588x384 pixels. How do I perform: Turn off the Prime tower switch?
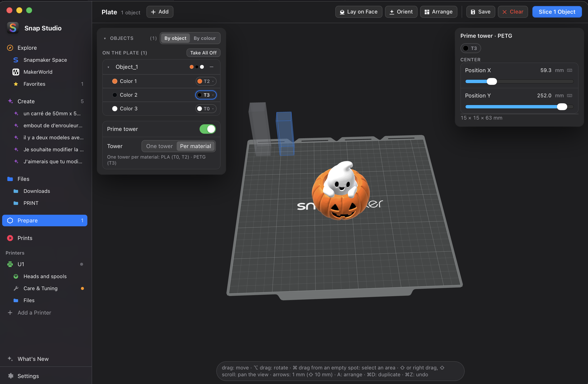coord(208,129)
